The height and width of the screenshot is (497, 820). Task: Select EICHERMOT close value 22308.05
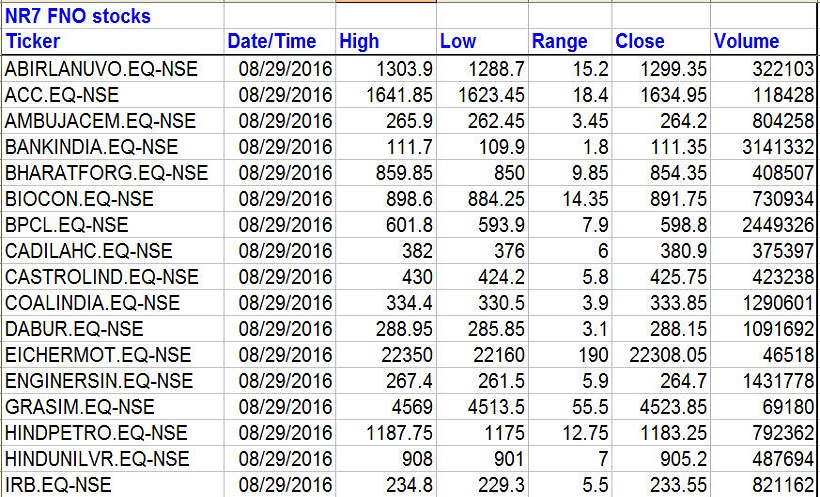coord(662,354)
